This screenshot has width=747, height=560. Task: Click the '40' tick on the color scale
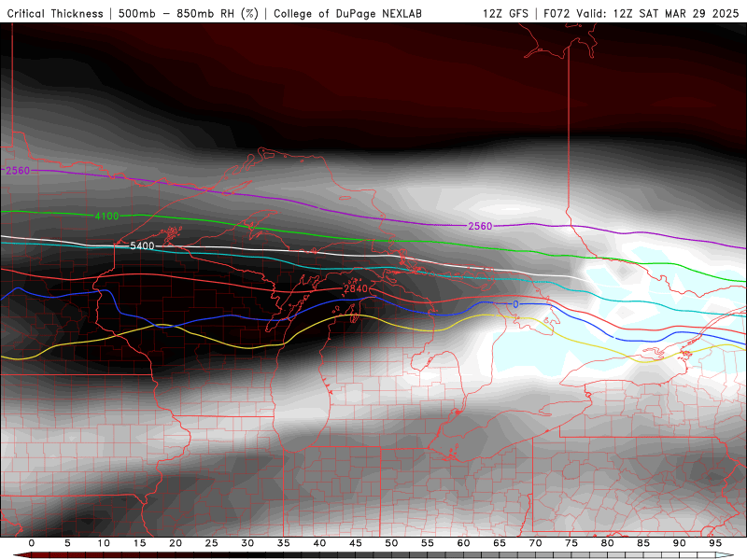(319, 543)
